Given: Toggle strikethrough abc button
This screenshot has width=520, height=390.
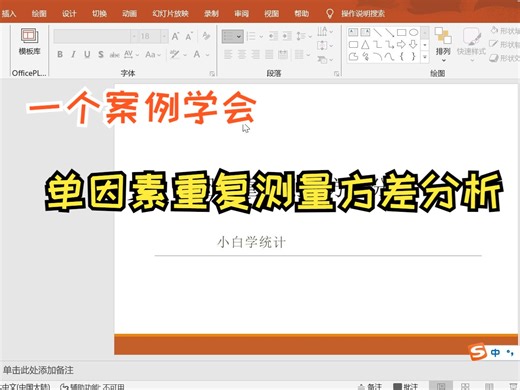Looking at the screenshot, I should pyautogui.click(x=114, y=55).
